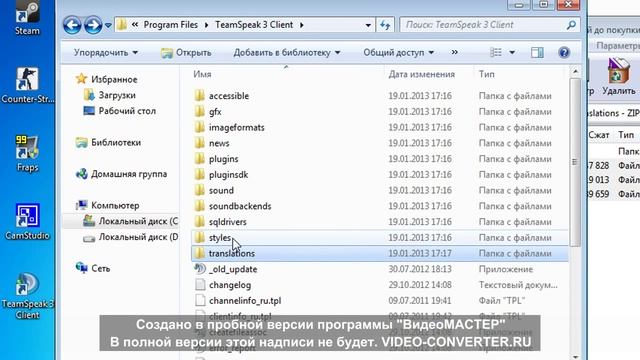Click Удалить in the background archiver window
This screenshot has height=360, width=640.
[x=618, y=76]
